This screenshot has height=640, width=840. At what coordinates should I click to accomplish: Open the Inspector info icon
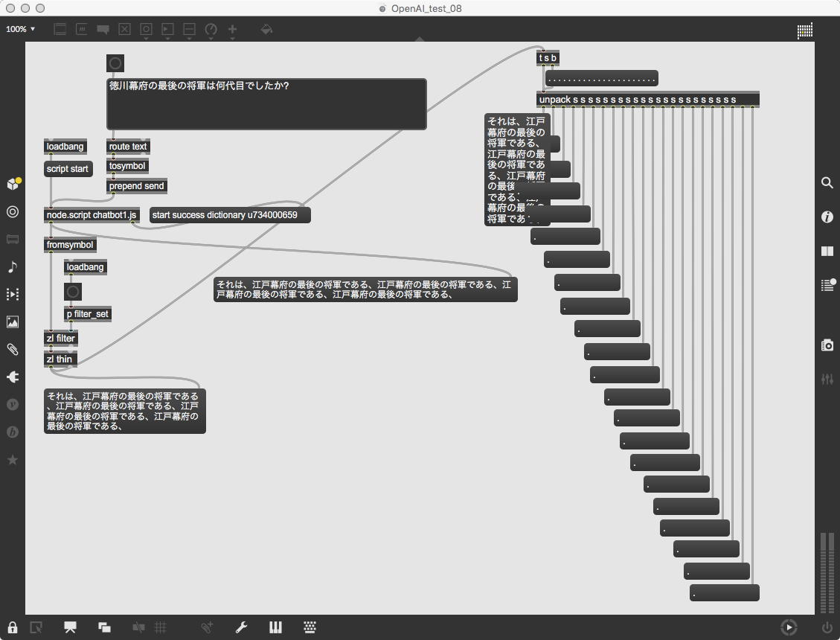click(827, 217)
